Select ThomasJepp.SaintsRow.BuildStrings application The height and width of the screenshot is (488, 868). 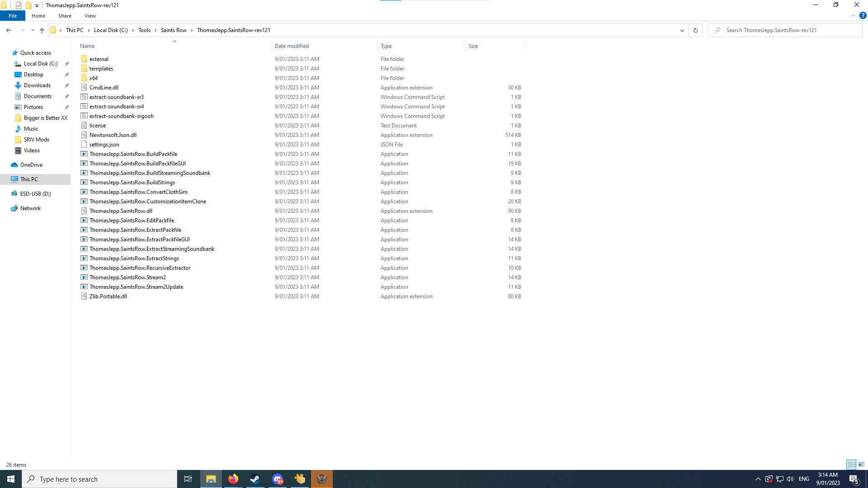132,183
